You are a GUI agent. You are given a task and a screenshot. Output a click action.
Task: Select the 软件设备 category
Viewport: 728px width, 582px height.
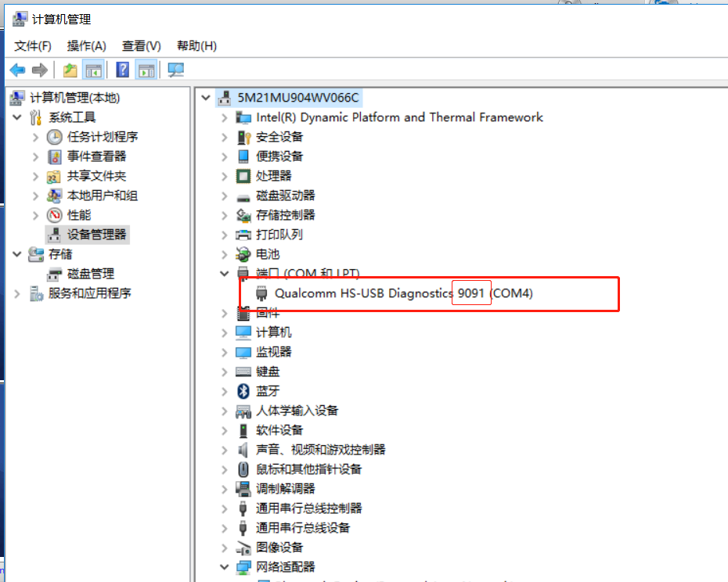279,430
